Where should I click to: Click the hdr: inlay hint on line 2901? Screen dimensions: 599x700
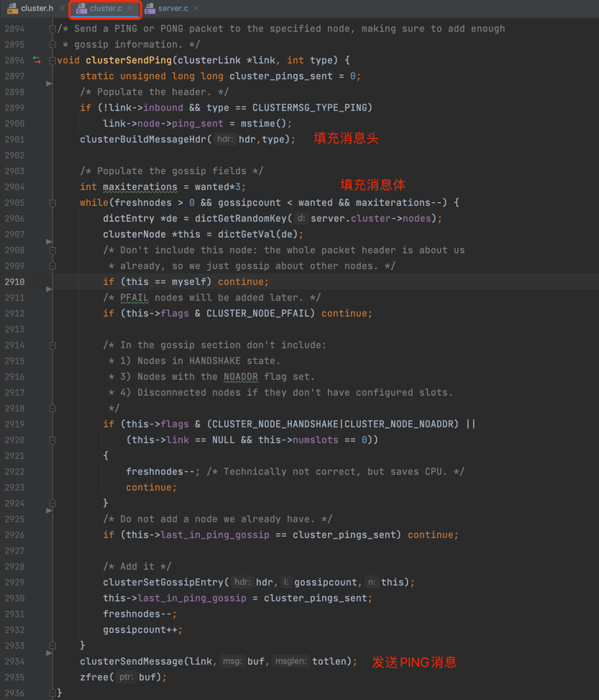click(224, 140)
